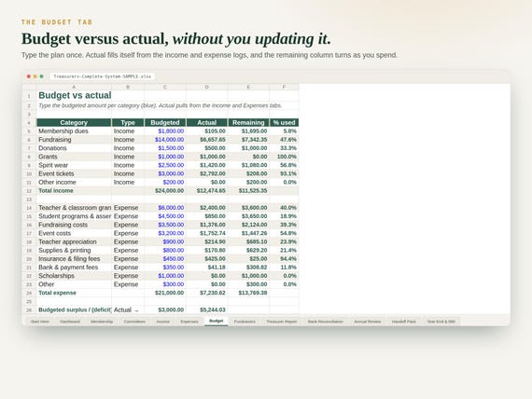Click the 93.1% used cell
Viewport: 532px width, 399px height.
coord(285,173)
